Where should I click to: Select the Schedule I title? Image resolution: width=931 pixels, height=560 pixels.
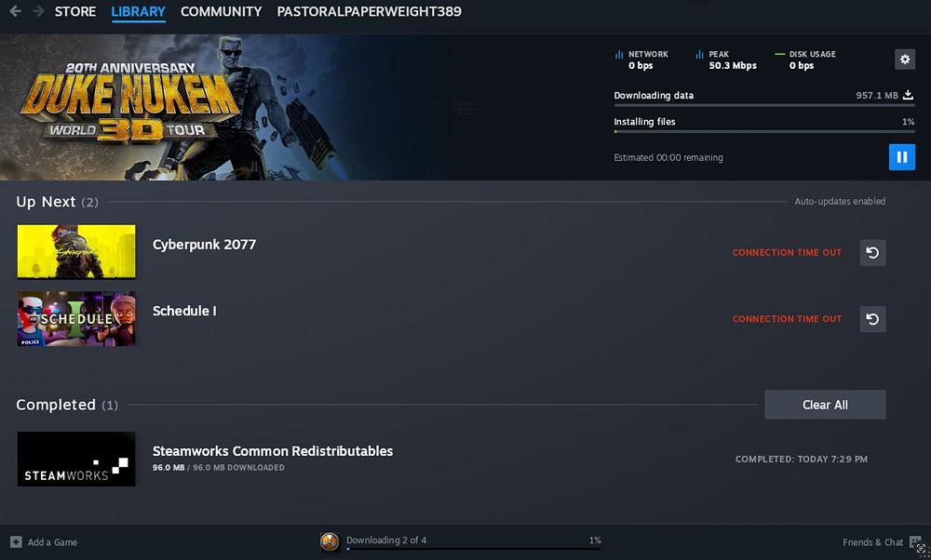pos(184,311)
